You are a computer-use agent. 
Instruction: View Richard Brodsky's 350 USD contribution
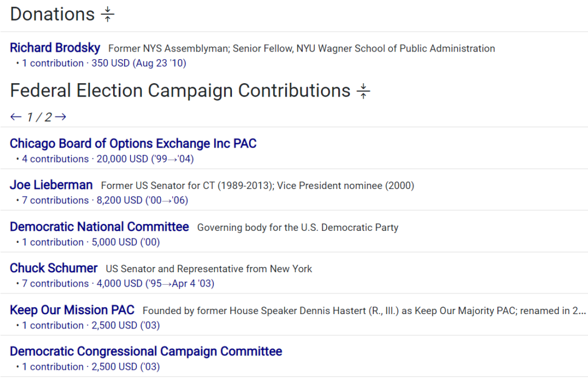pos(104,63)
